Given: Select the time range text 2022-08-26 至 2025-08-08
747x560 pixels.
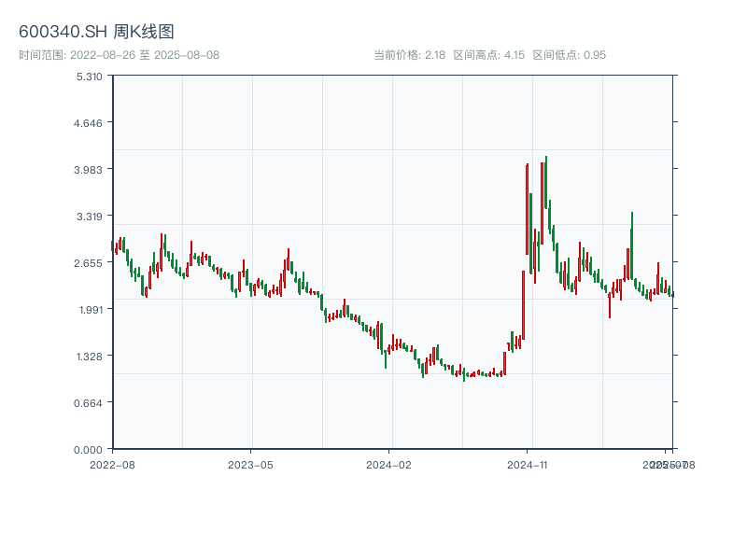Looking at the screenshot, I should (145, 55).
